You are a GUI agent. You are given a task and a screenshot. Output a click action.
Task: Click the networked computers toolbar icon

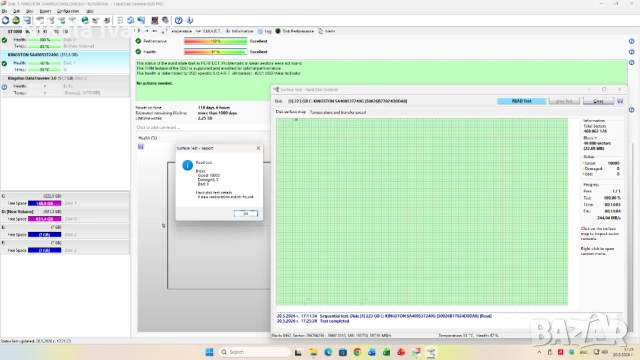click(141, 20)
